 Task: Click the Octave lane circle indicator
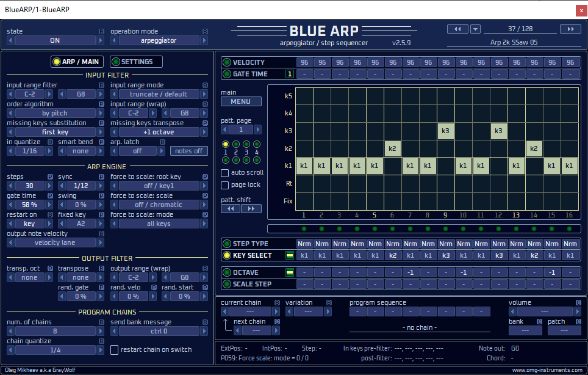(x=227, y=272)
